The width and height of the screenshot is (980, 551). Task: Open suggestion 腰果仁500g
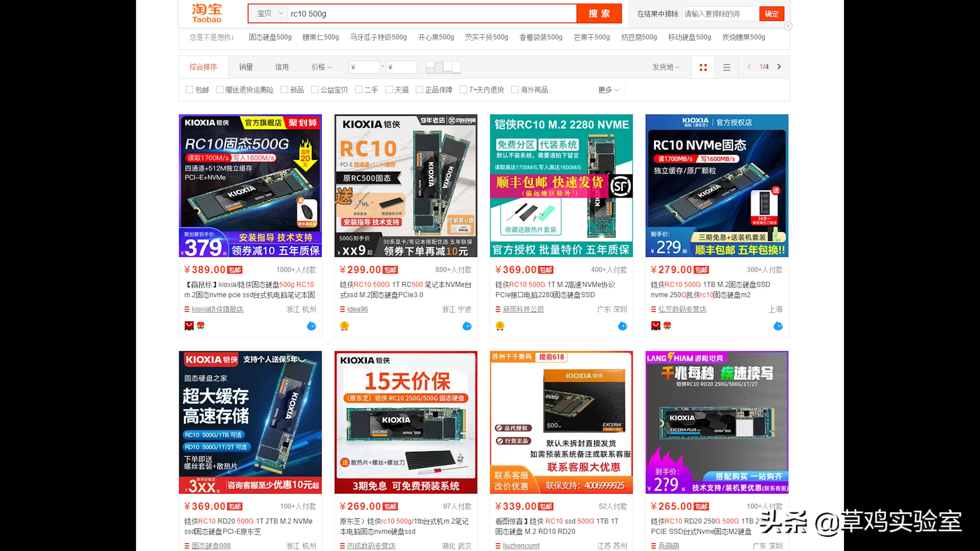point(320,37)
